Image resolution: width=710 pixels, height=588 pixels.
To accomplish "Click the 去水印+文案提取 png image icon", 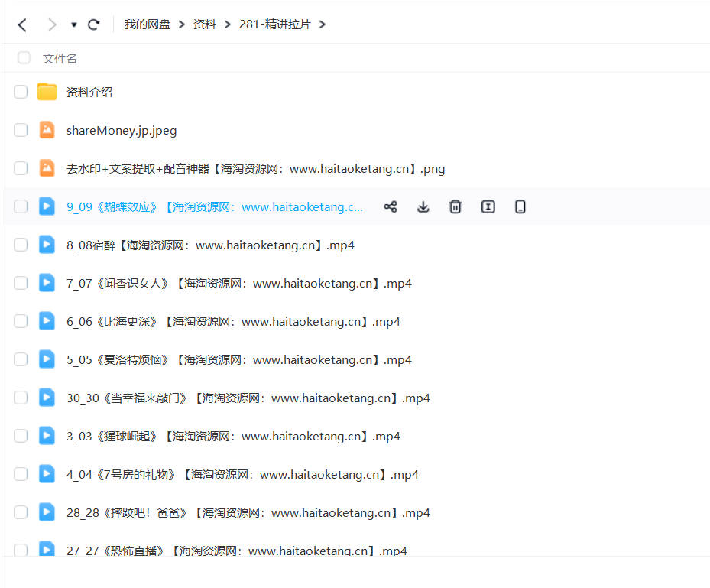I will pos(47,168).
